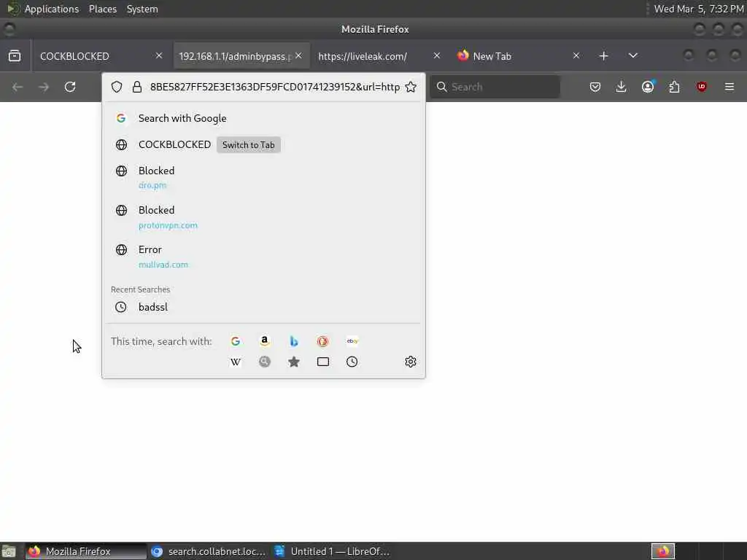
Task: Open search settings gear icon
Action: click(411, 362)
